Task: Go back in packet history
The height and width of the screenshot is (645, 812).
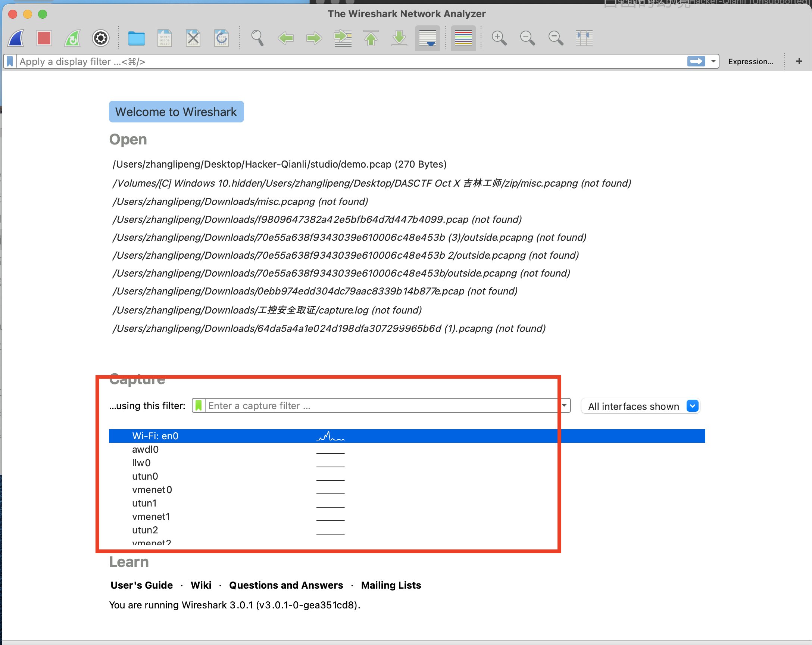Action: (286, 38)
